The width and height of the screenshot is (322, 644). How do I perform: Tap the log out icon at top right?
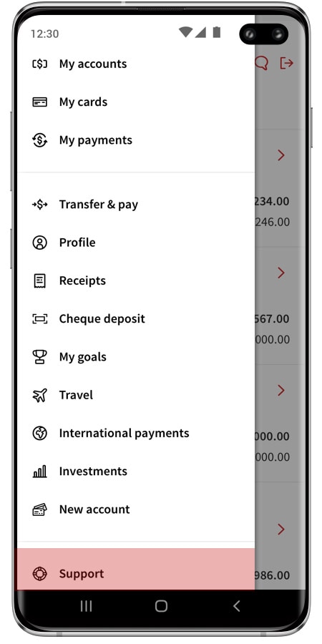coord(287,63)
